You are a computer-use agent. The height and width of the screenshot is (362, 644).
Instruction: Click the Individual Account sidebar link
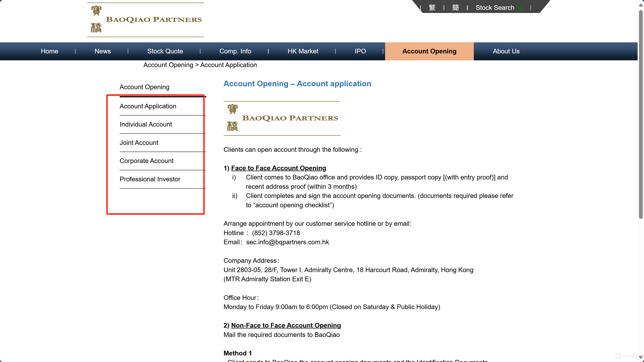(146, 124)
